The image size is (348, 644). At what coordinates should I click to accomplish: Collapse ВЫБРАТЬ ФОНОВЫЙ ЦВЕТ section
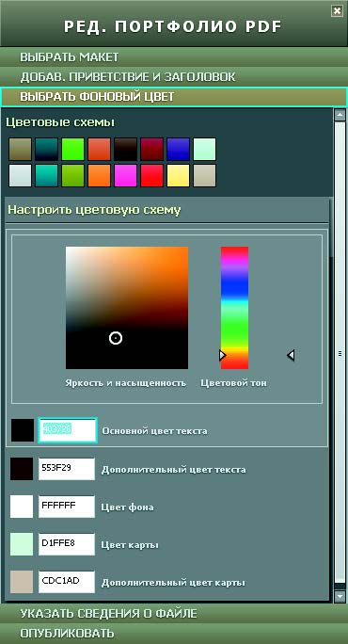coord(174,97)
